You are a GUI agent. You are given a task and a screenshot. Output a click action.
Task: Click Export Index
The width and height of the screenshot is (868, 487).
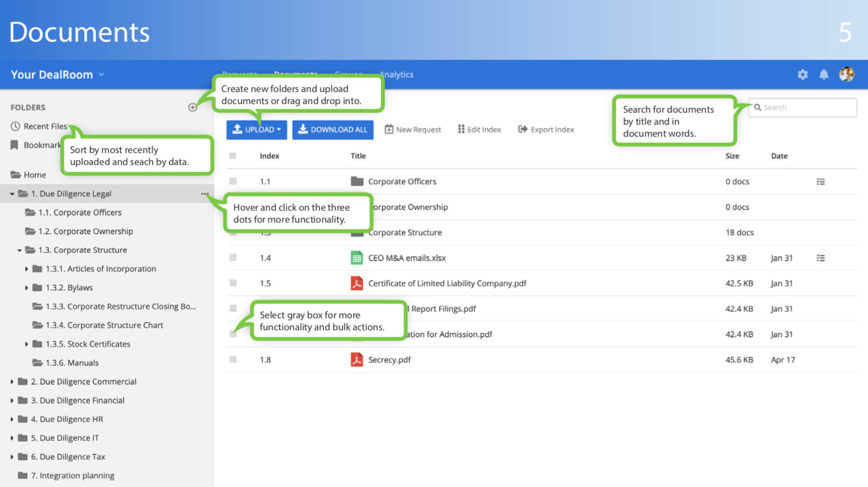(546, 130)
